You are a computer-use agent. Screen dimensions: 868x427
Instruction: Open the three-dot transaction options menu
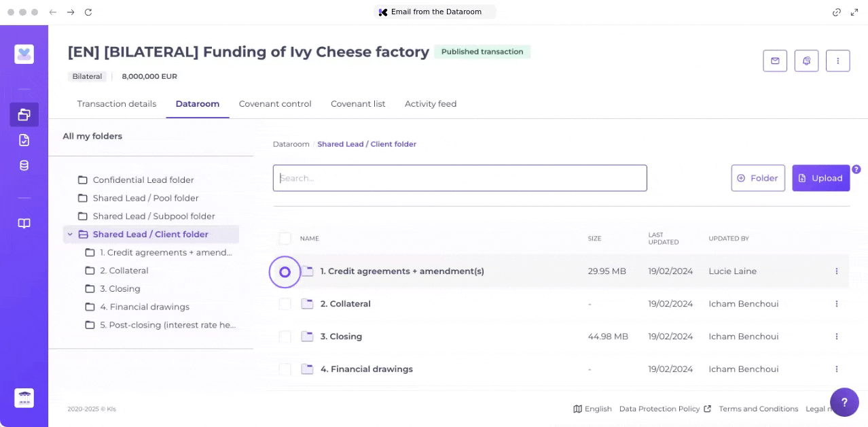837,61
